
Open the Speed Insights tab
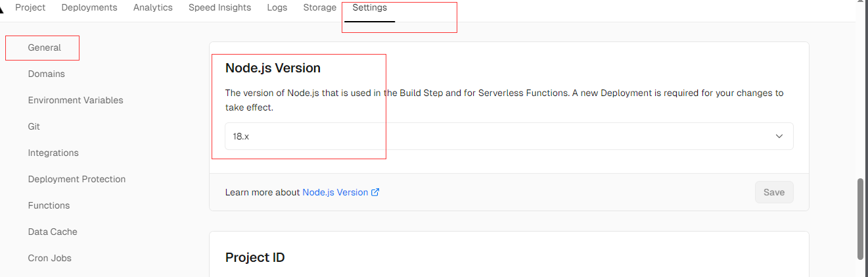tap(219, 8)
